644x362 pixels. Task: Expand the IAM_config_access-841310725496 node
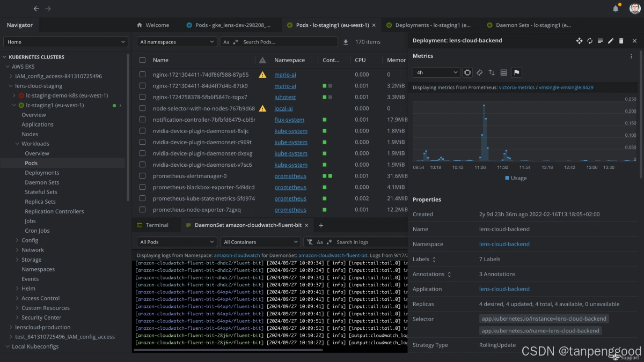(x=11, y=76)
